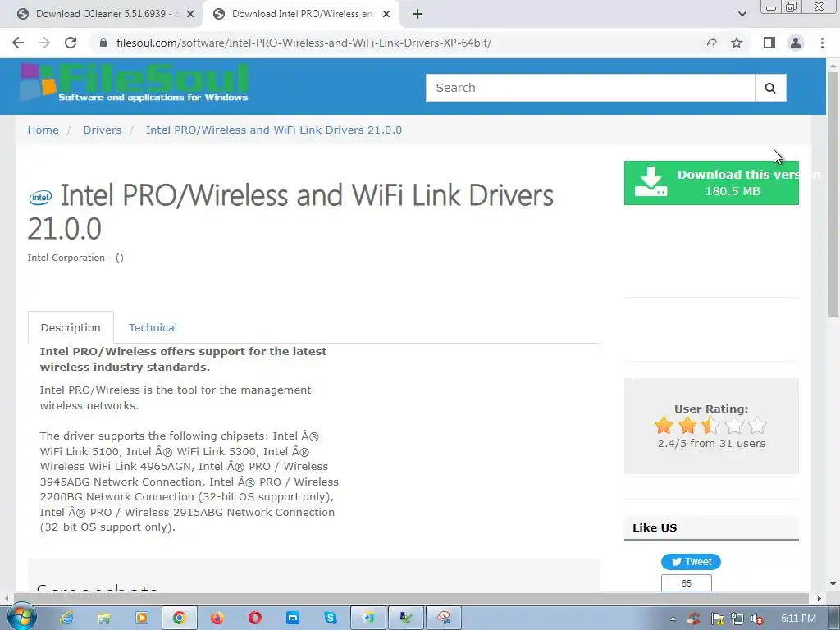Open the browser side panel

coord(769,43)
